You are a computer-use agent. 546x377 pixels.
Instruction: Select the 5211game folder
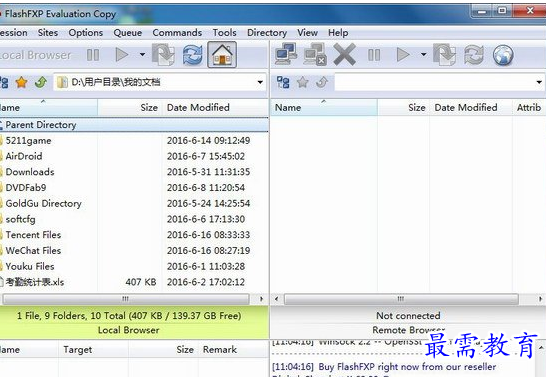(x=28, y=141)
